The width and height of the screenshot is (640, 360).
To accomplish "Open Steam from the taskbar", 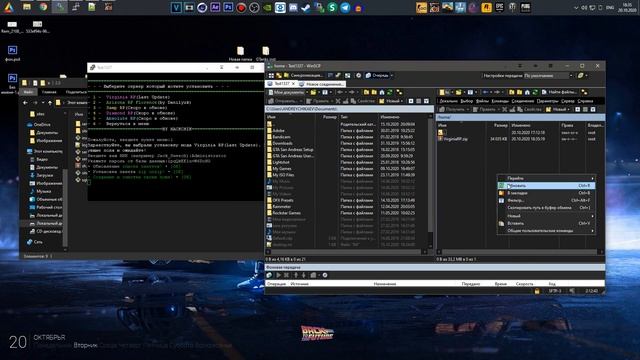I will (306, 7).
